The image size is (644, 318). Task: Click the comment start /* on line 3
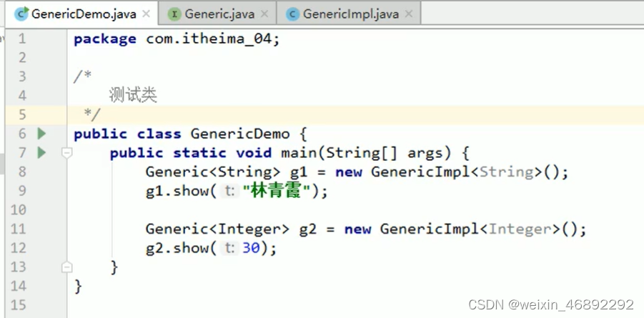click(82, 77)
